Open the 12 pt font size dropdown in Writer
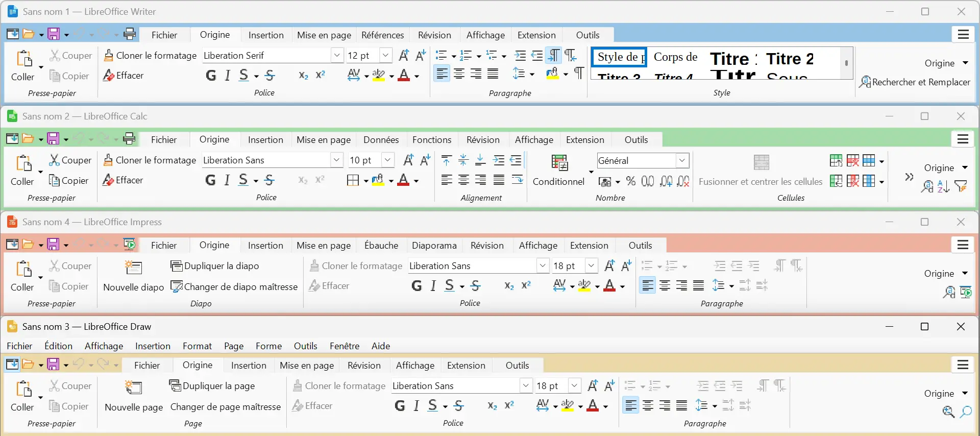The height and width of the screenshot is (436, 980). (386, 55)
